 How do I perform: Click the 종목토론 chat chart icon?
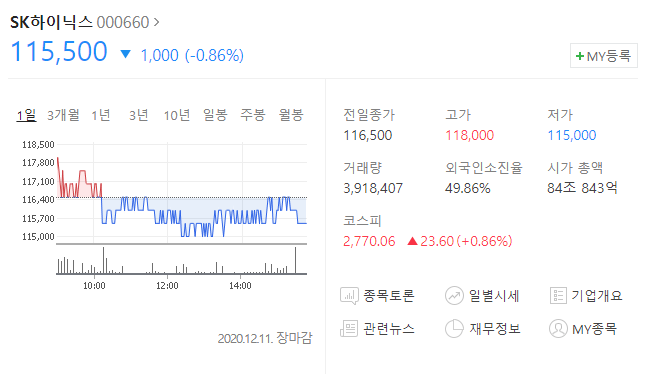(x=349, y=296)
